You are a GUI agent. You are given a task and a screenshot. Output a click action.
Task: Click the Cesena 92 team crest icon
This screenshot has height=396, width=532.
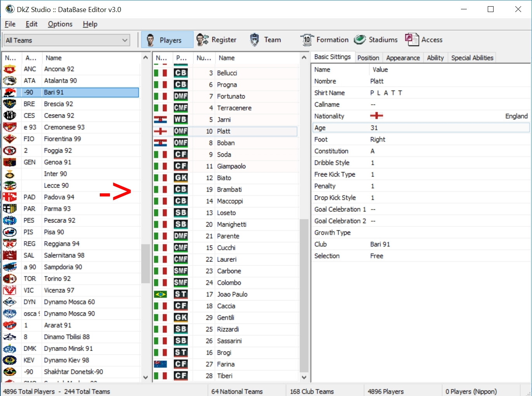point(10,116)
